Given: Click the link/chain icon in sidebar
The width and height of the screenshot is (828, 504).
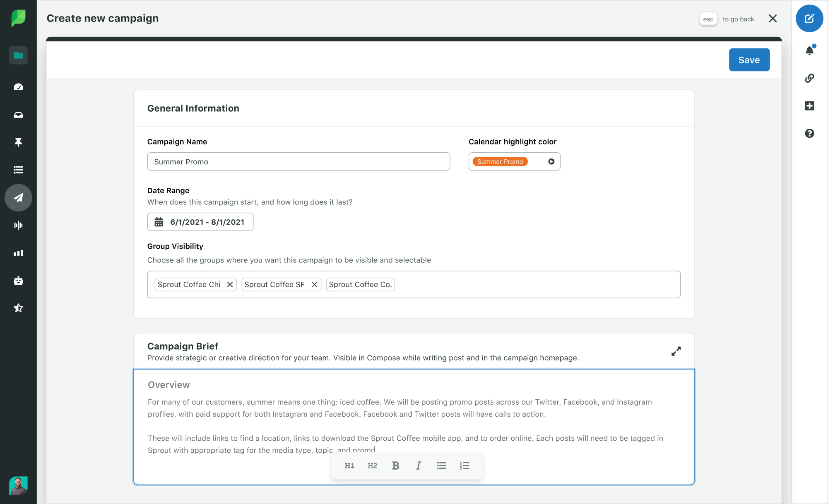Looking at the screenshot, I should point(810,78).
